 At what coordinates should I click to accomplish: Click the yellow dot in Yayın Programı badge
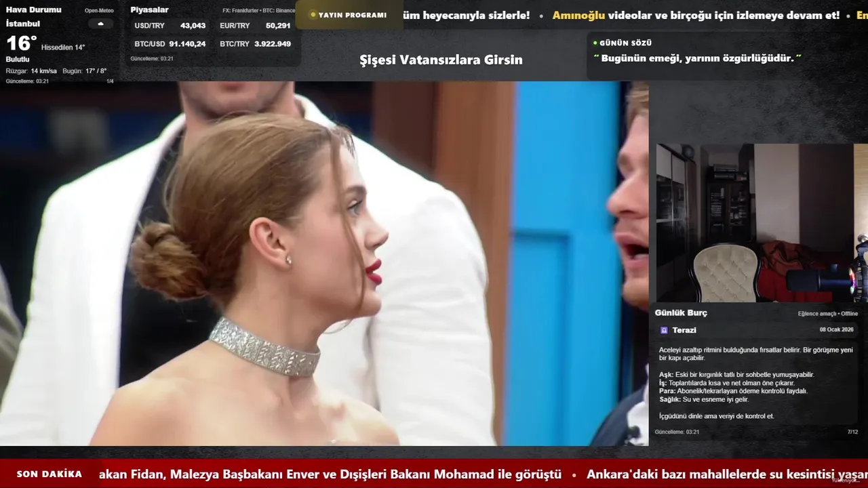click(x=313, y=15)
